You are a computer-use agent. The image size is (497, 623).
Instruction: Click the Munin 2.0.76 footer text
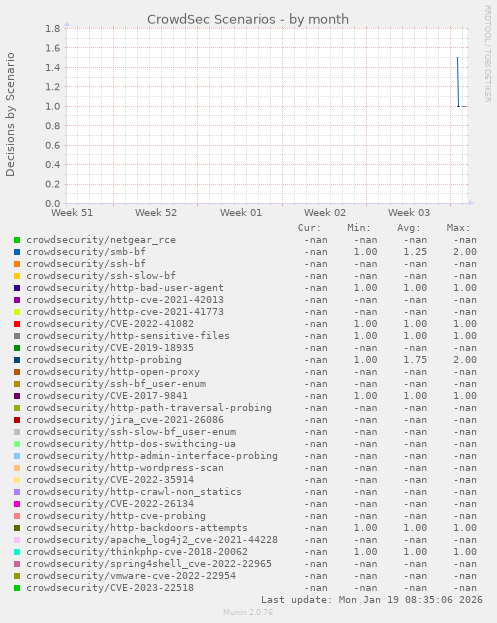(x=248, y=612)
